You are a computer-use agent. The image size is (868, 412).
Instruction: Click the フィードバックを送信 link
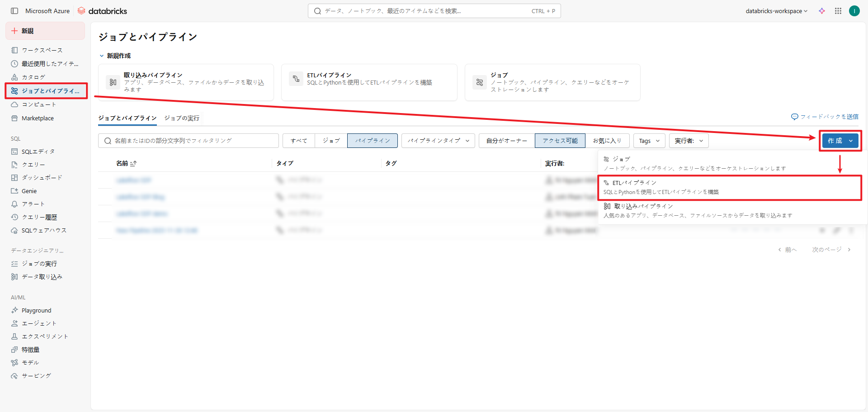[x=825, y=117]
